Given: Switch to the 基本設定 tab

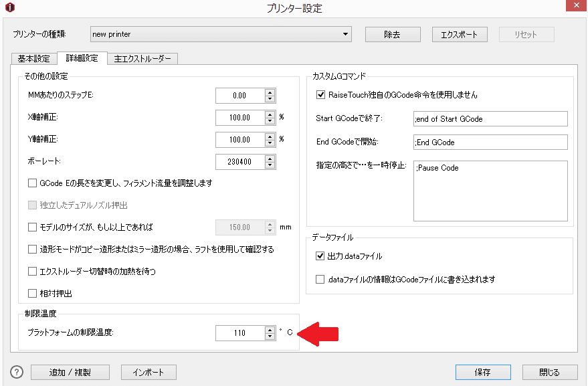Looking at the screenshot, I should pyautogui.click(x=33, y=58).
